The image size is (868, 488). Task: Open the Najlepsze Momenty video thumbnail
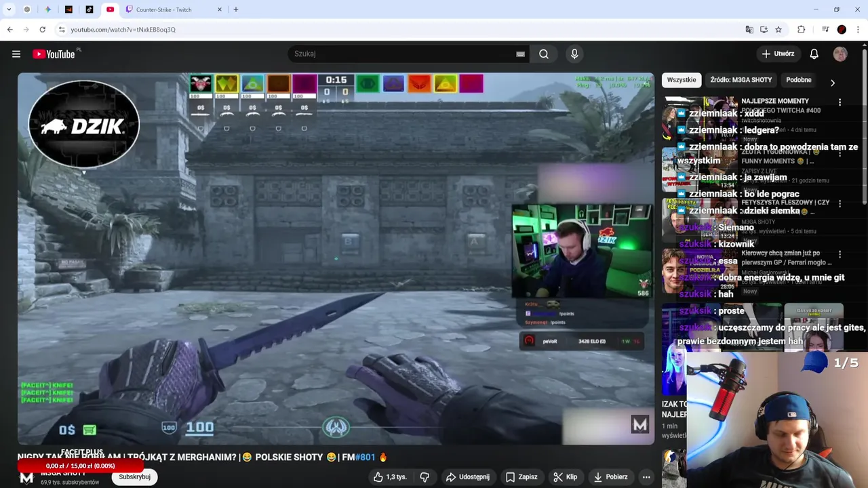click(x=700, y=118)
